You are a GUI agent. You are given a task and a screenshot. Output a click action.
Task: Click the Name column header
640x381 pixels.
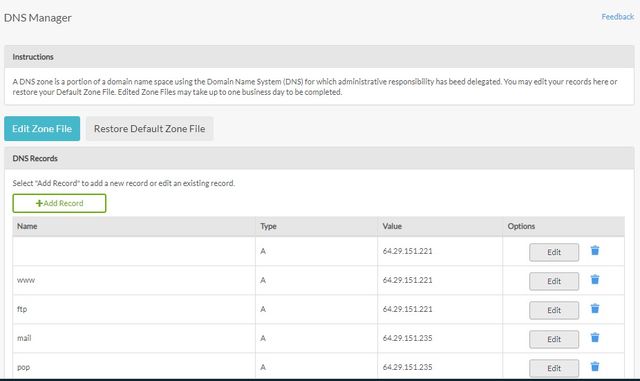point(27,226)
